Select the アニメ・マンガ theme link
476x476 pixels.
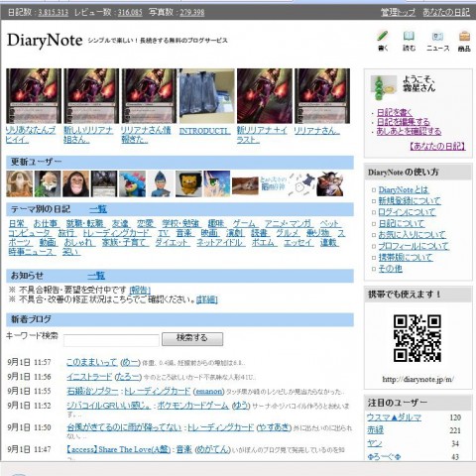tap(288, 224)
